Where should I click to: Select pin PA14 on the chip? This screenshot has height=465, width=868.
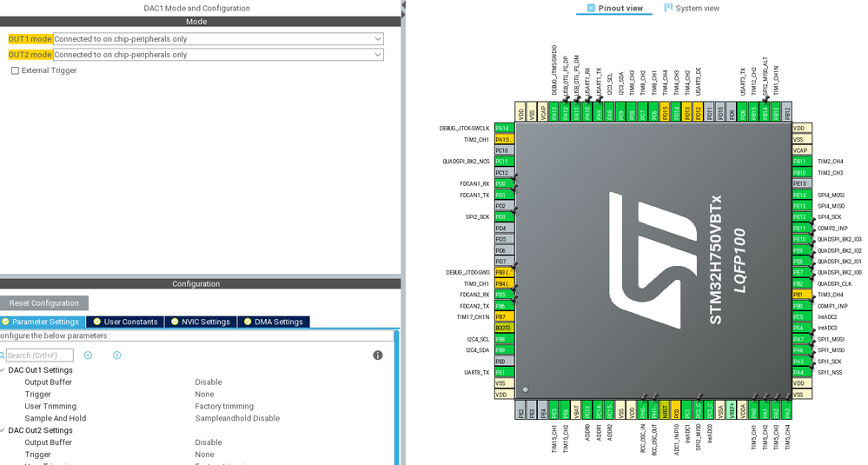click(504, 128)
